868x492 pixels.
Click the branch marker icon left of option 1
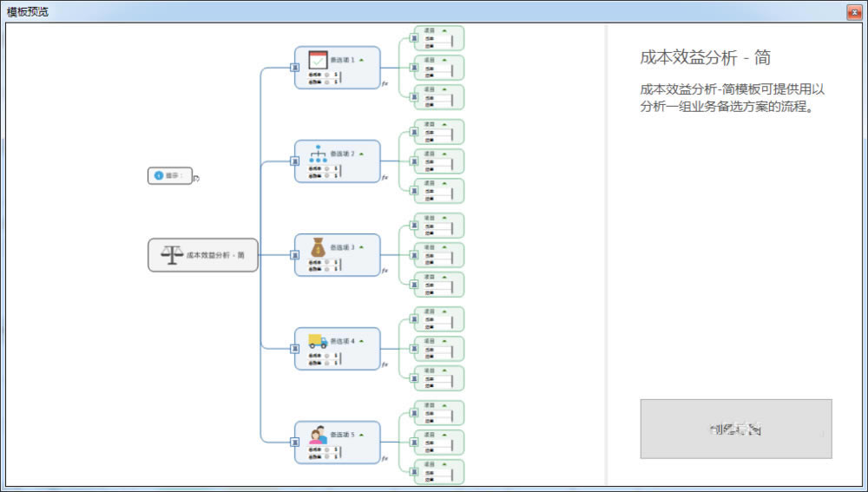pos(295,68)
